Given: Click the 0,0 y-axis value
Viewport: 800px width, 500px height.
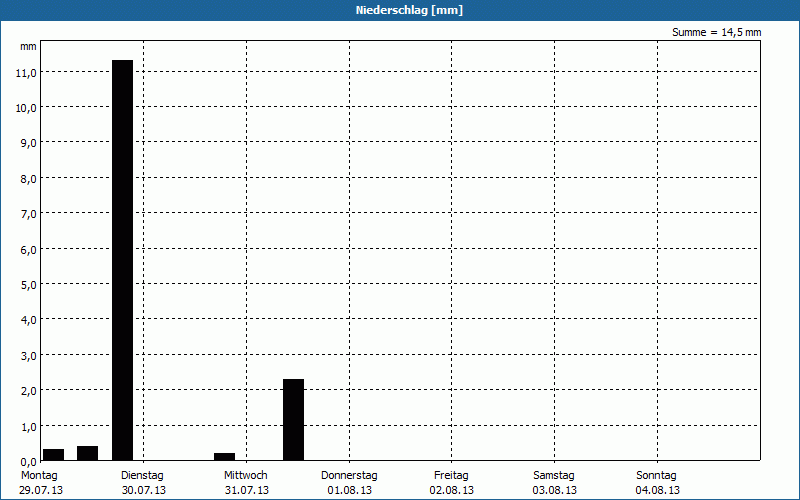Looking at the screenshot, I should click(x=28, y=462).
